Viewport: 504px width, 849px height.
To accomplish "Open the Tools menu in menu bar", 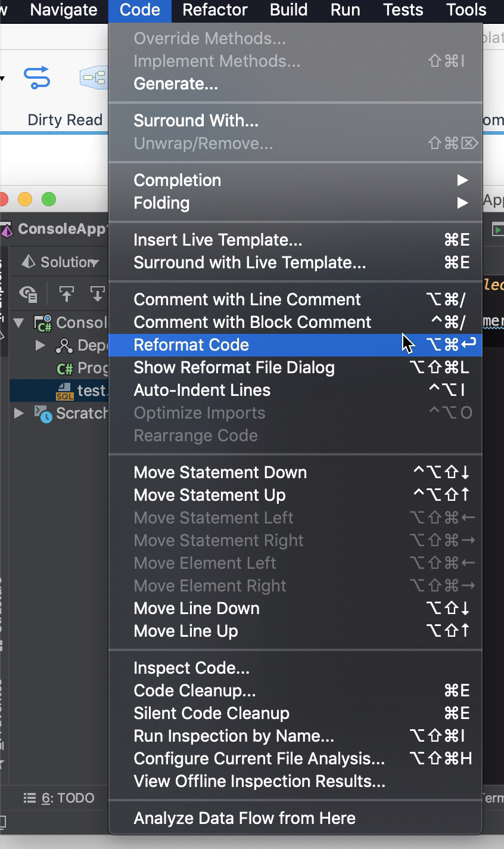I will [466, 10].
